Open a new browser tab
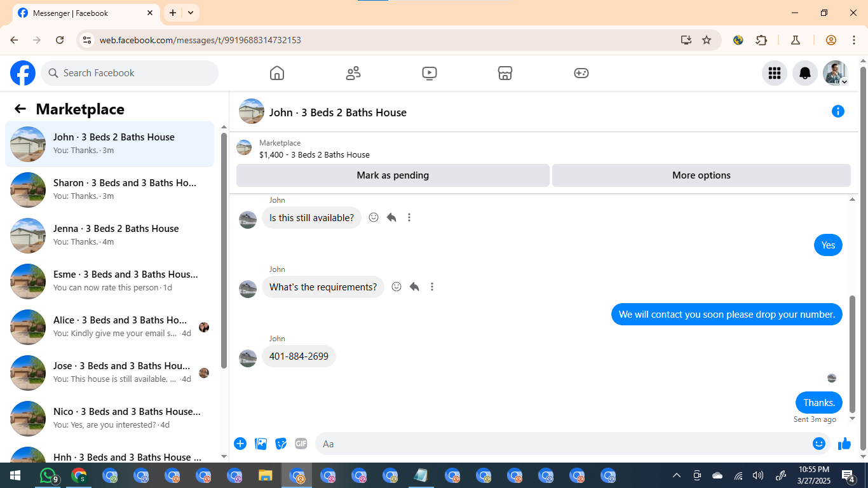The width and height of the screenshot is (868, 488). 173,13
